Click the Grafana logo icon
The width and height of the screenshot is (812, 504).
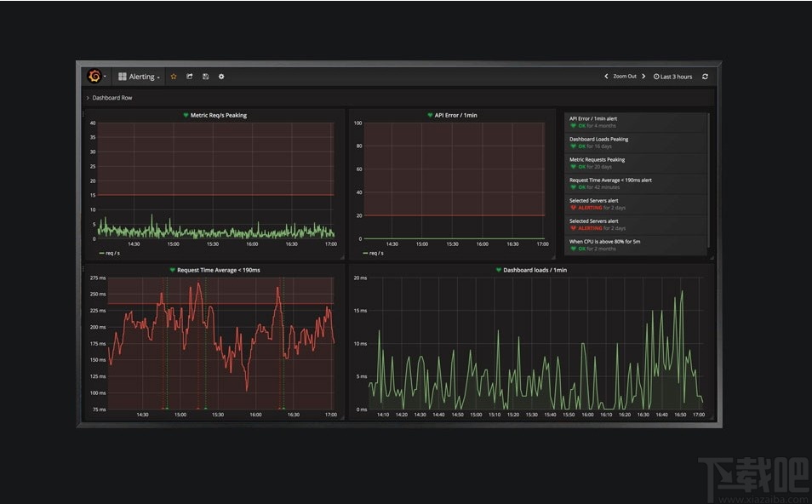(94, 77)
